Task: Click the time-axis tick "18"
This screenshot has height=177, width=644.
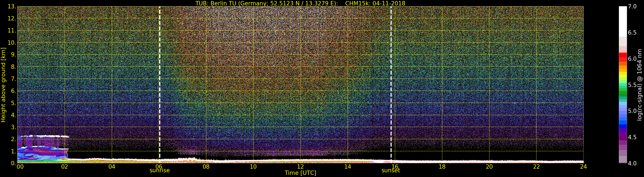Action: pos(442,166)
